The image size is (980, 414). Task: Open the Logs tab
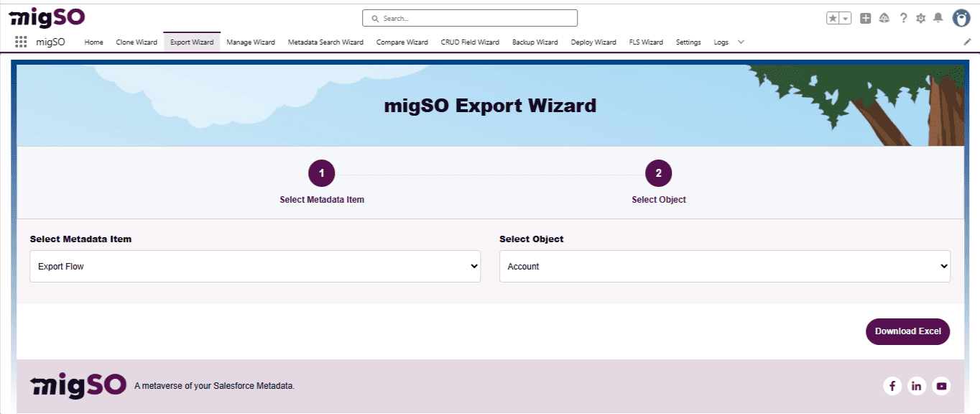click(x=721, y=42)
